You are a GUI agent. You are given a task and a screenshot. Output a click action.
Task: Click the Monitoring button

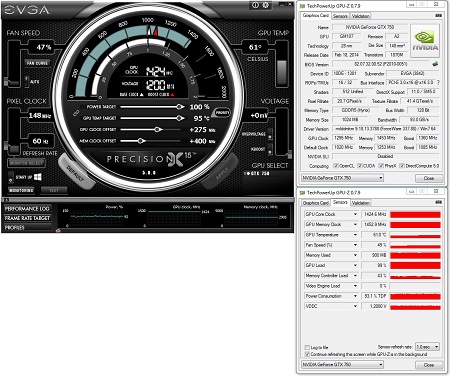coord(21,190)
